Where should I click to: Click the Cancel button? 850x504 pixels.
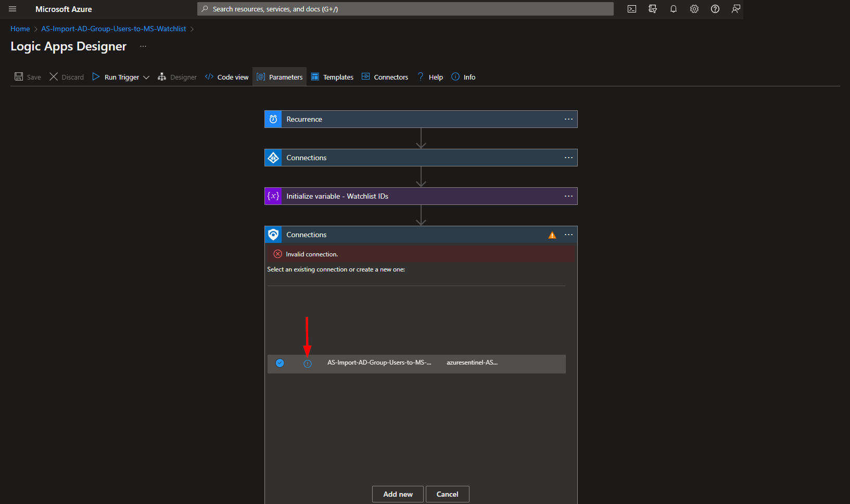[x=448, y=494]
